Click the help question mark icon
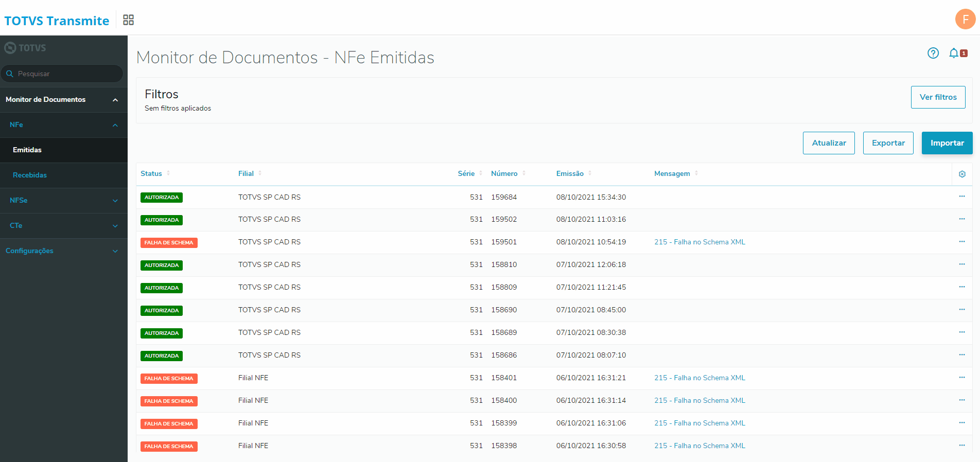The width and height of the screenshot is (980, 462). [x=933, y=53]
